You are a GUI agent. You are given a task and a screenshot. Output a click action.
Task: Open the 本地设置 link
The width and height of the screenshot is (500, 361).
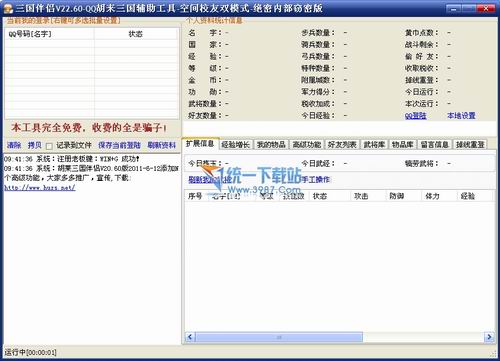[x=461, y=116]
